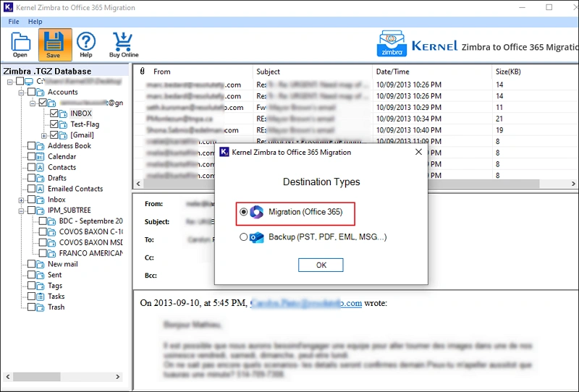
Task: Open the Help menu
Action: coord(35,22)
